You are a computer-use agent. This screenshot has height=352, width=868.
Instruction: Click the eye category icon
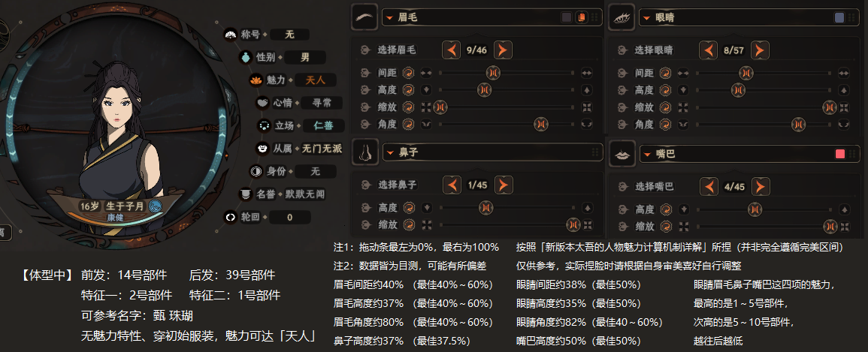click(x=622, y=17)
